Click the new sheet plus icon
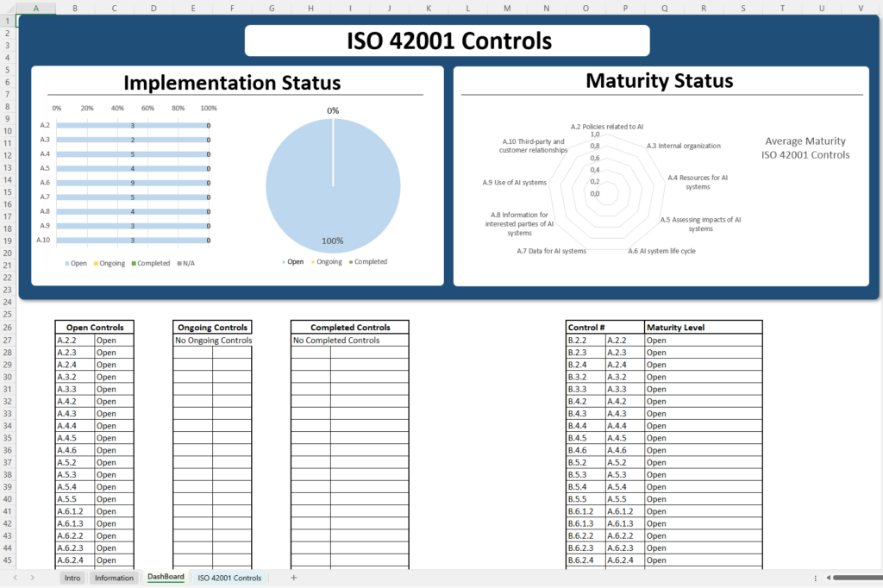The image size is (883, 588). pos(294,578)
